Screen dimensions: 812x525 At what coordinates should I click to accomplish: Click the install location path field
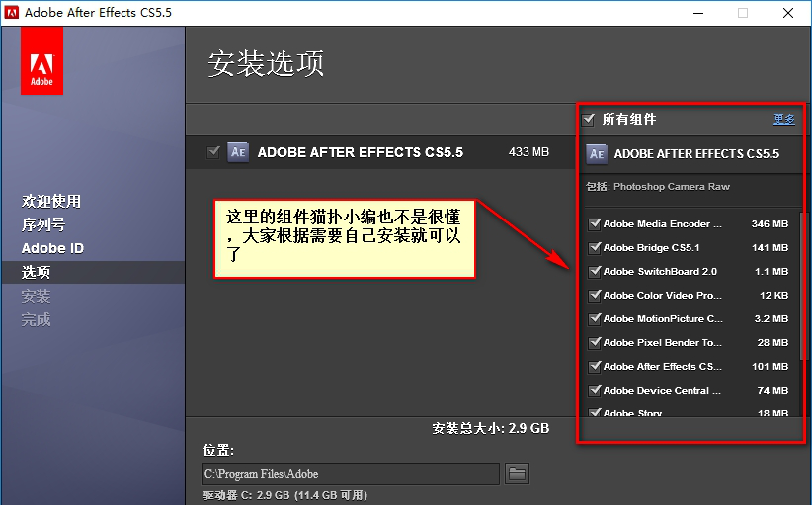351,474
